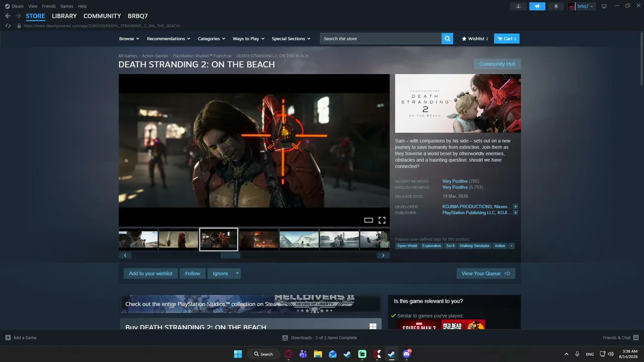Open the Action Games breadcrumb link
Screen dimensions: 644x362
(155, 56)
